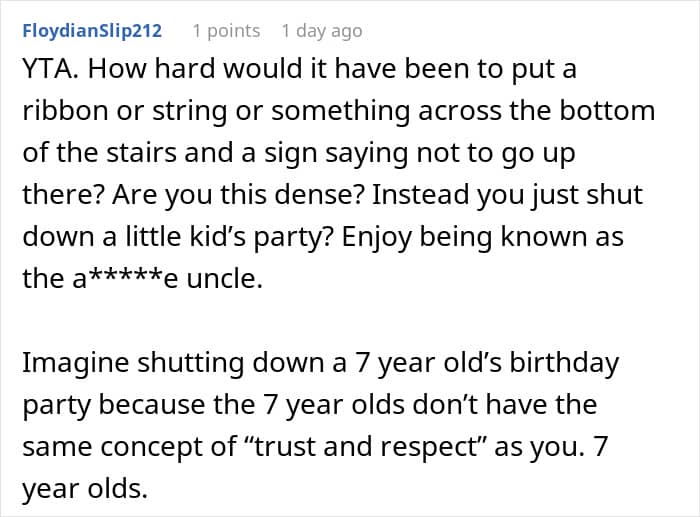Click the '1 points' score label
The height and width of the screenshot is (517, 700).
[x=226, y=31]
